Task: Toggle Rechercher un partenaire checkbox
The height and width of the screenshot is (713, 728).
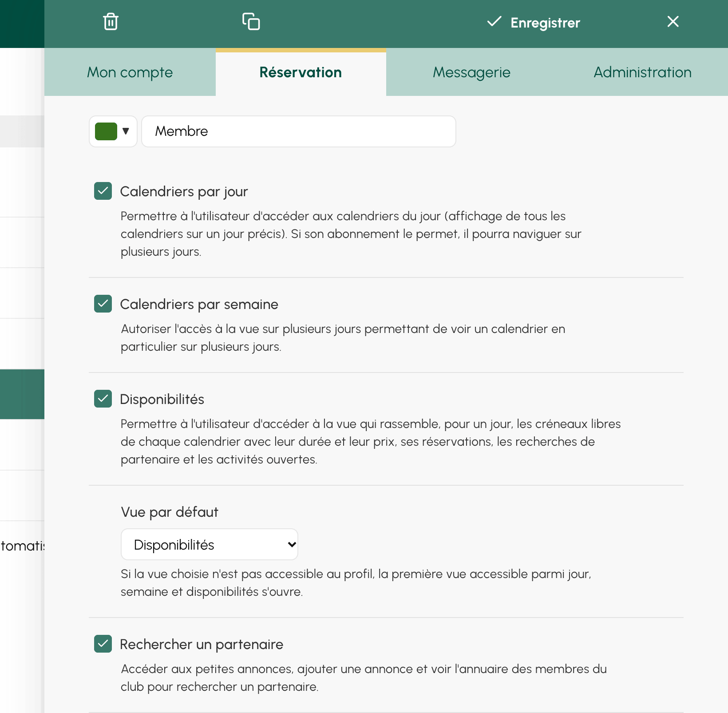Action: [x=103, y=644]
